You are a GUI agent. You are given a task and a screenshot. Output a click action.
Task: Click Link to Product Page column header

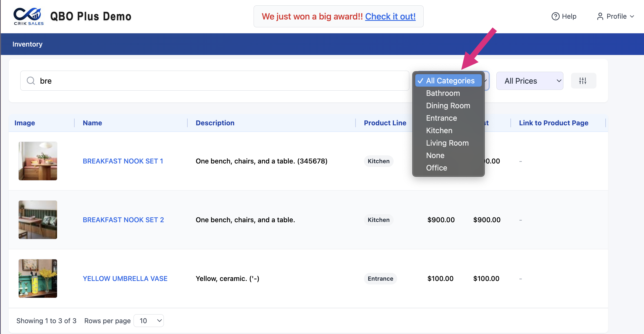[x=553, y=123]
